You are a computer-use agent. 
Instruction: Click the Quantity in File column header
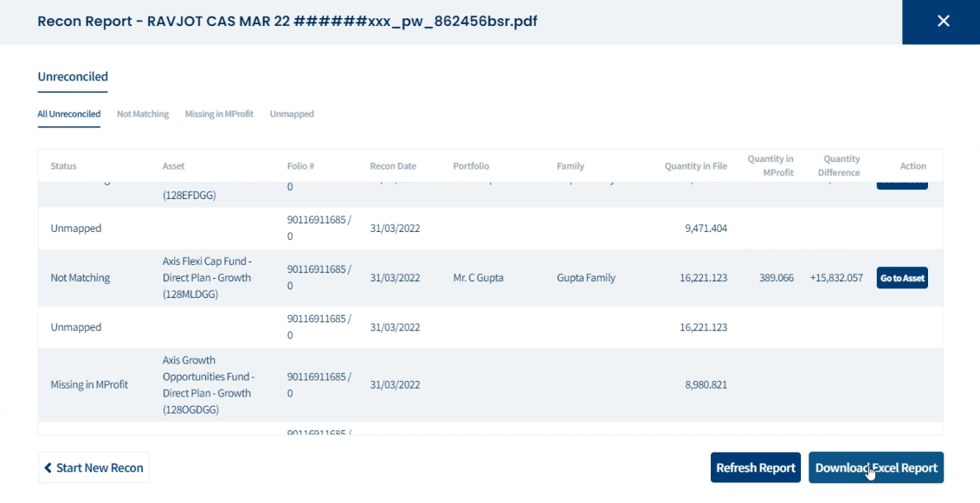(696, 166)
